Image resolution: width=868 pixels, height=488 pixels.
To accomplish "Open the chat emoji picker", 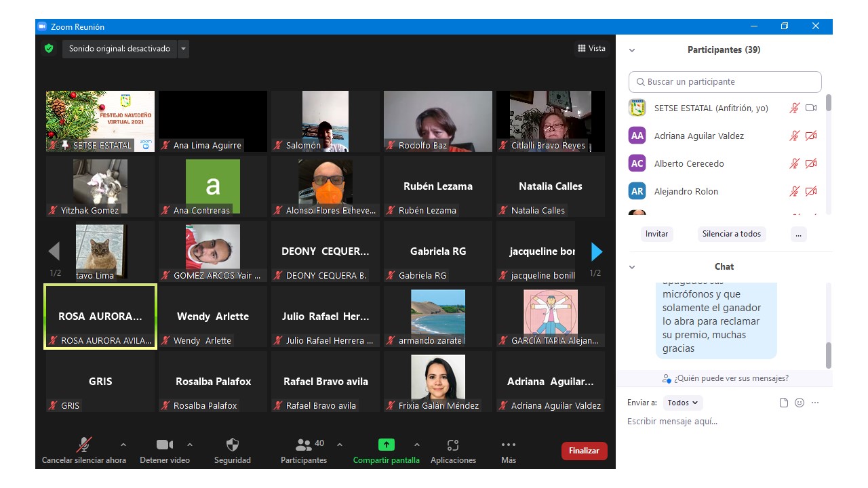I will tap(800, 403).
